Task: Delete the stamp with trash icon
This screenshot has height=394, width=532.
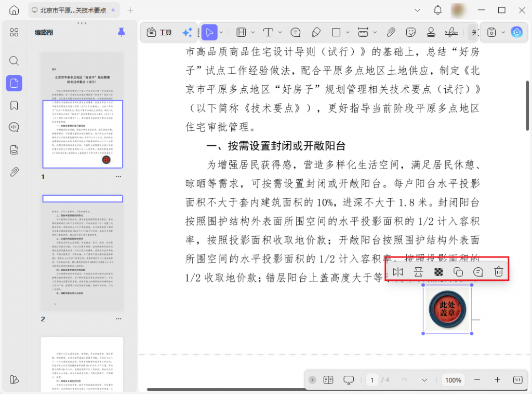Action: pos(498,271)
